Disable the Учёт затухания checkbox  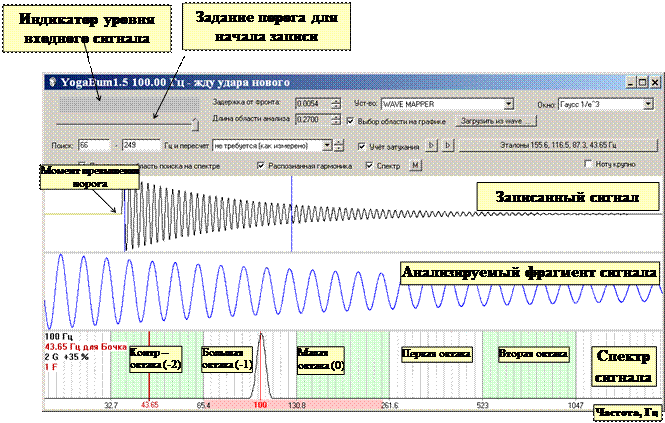tap(361, 145)
